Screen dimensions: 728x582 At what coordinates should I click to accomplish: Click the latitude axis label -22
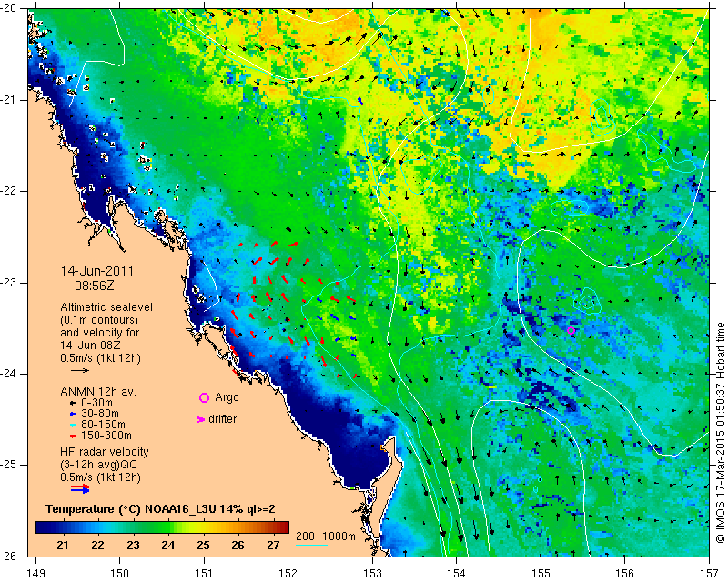pyautogui.click(x=9, y=191)
